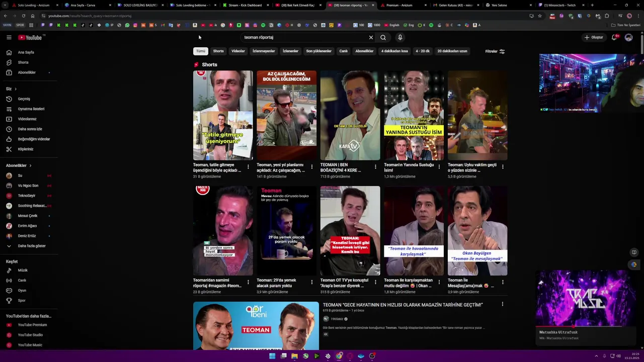Open the notifications bell
644x362 pixels.
pos(614,37)
